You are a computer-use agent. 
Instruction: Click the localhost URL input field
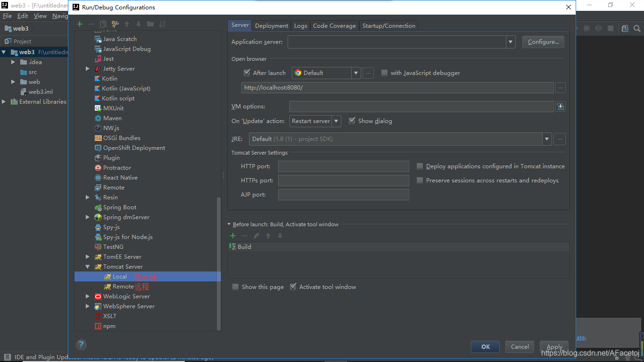pos(397,88)
